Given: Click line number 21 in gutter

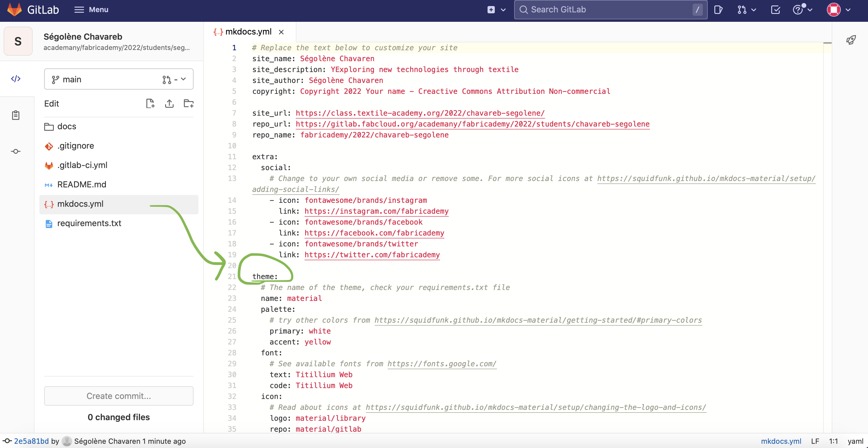Looking at the screenshot, I should click(232, 277).
